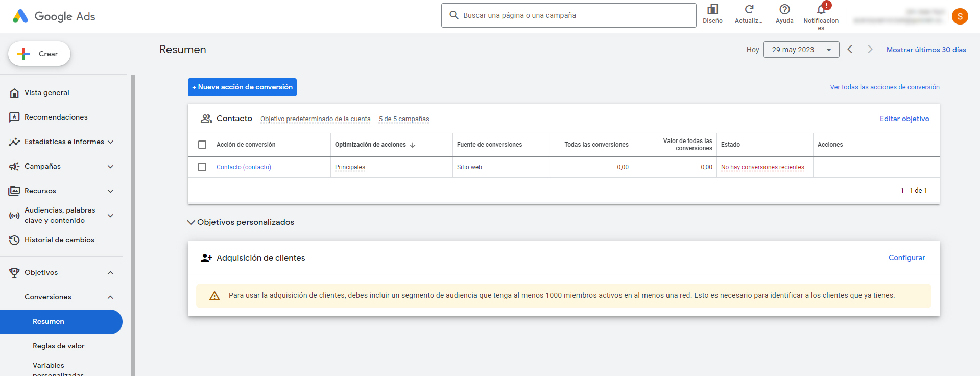Go to previous date range arrow

tap(850, 49)
